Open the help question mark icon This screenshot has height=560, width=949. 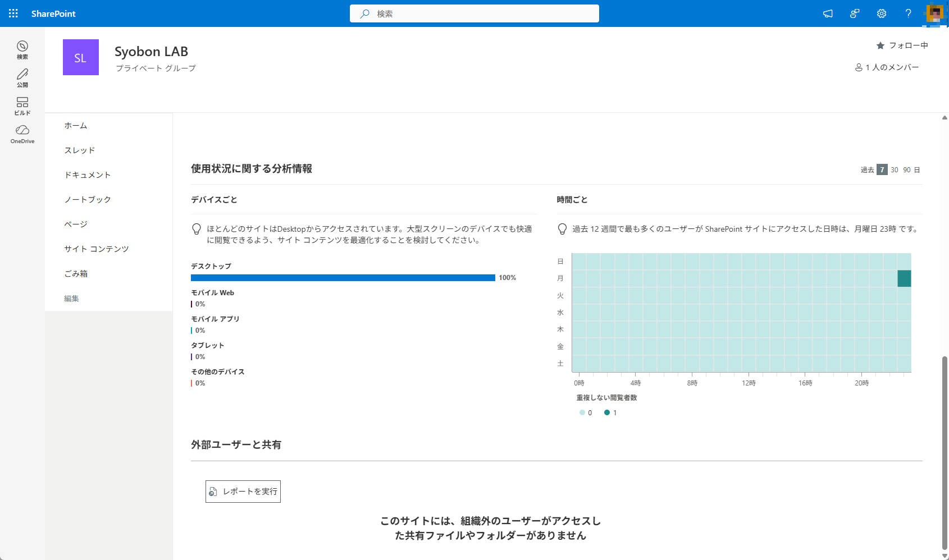pyautogui.click(x=908, y=13)
